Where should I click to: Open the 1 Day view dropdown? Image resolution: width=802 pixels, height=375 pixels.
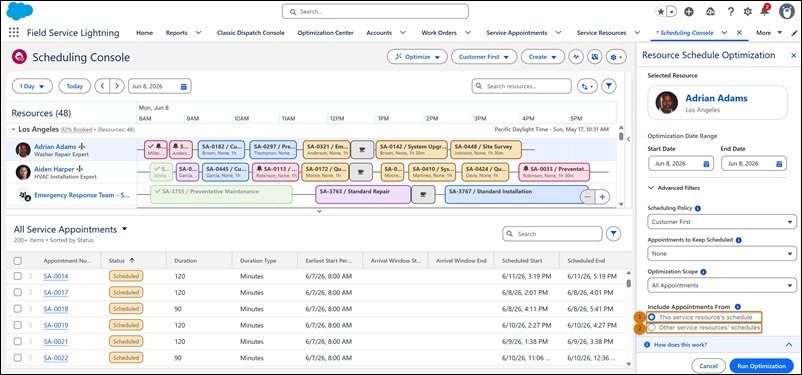[x=32, y=86]
